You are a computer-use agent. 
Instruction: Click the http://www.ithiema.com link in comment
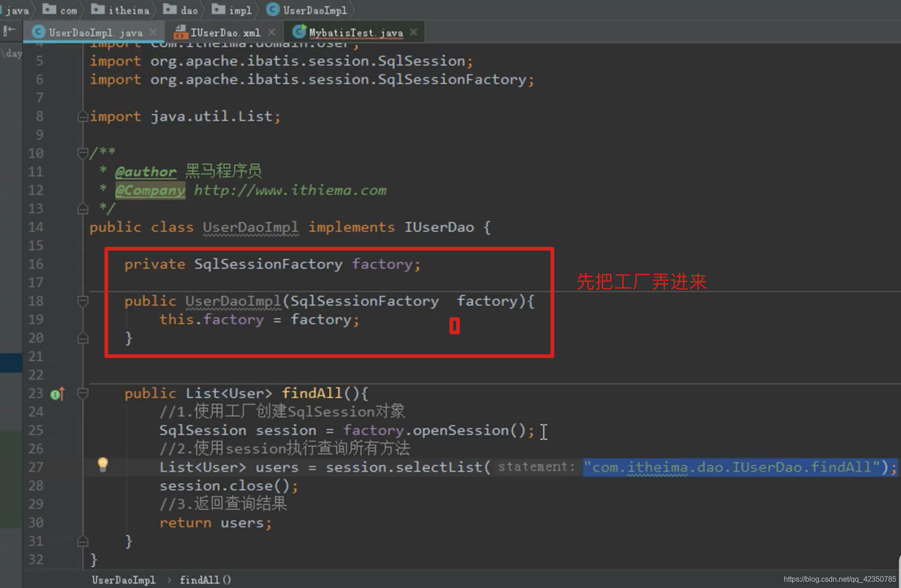point(290,190)
